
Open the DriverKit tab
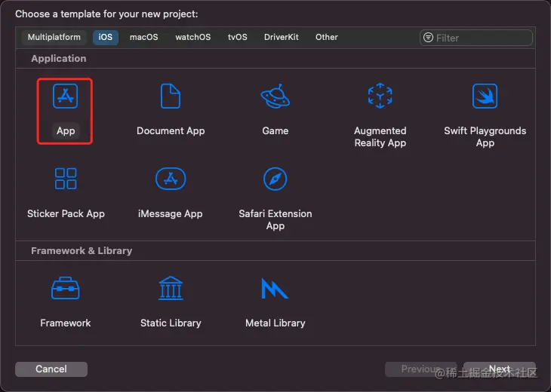[x=281, y=37]
